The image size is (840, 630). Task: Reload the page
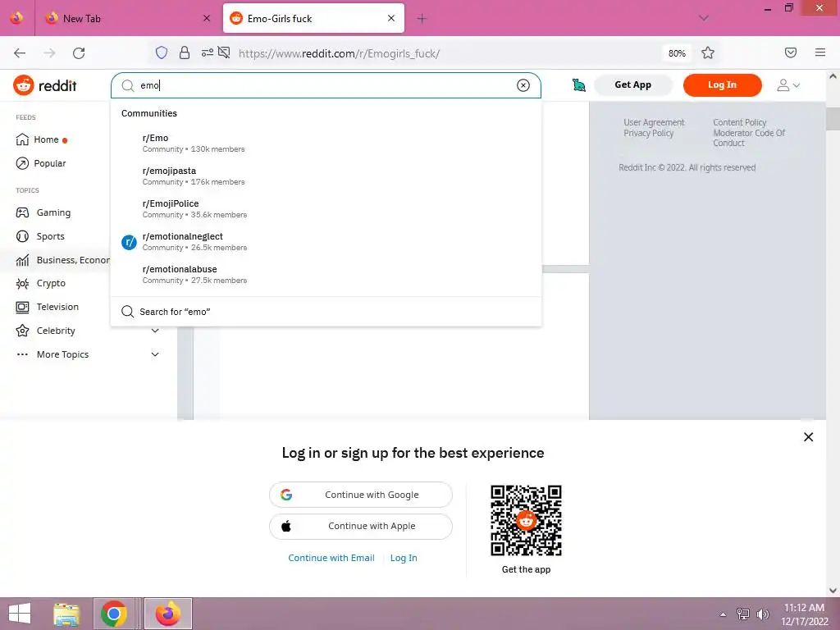(x=79, y=53)
